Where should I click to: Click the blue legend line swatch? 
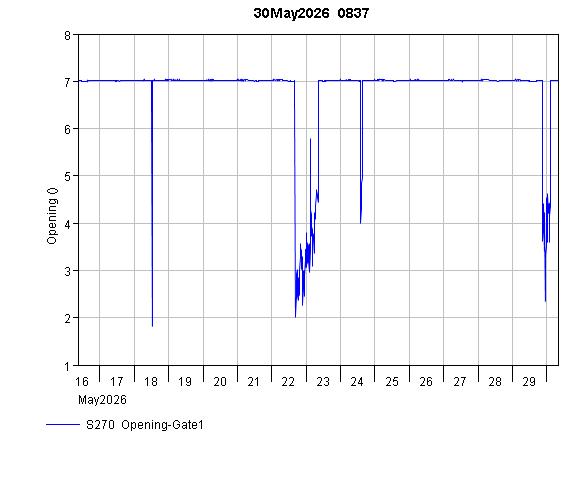[x=63, y=424]
